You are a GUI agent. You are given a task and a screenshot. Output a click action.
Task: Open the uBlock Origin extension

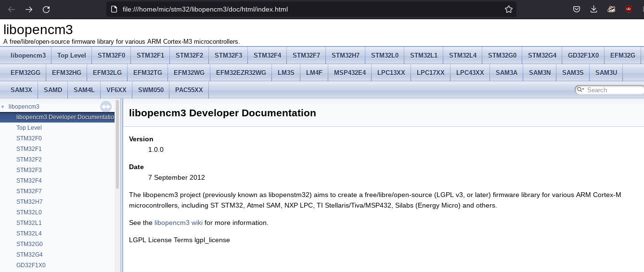click(628, 9)
